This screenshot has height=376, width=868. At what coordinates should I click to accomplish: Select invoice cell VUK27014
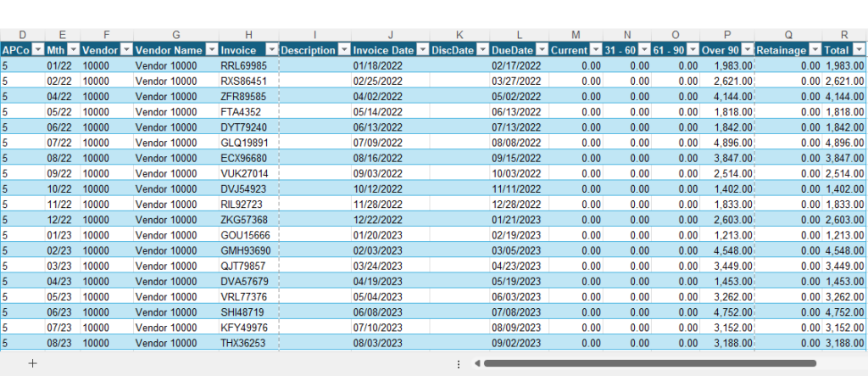[248, 174]
